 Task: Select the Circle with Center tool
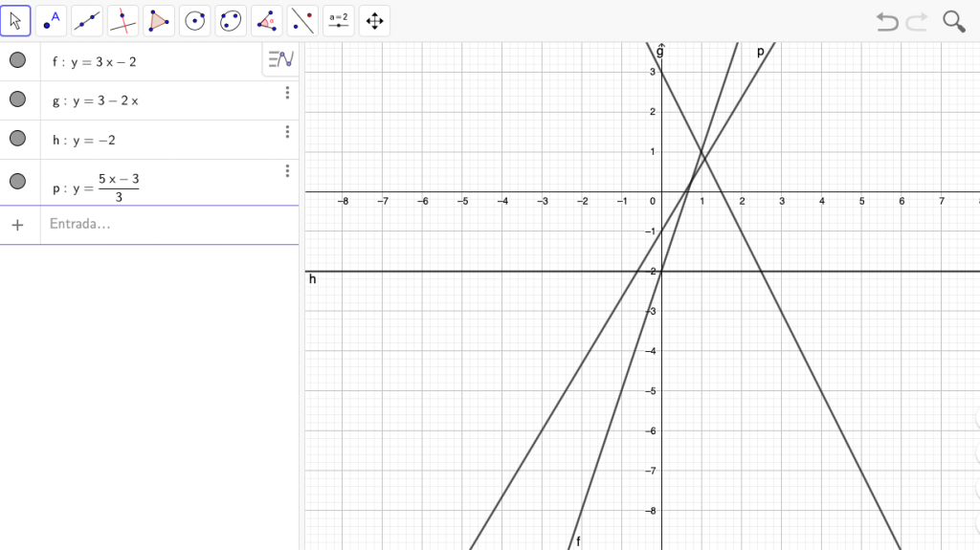(x=195, y=20)
